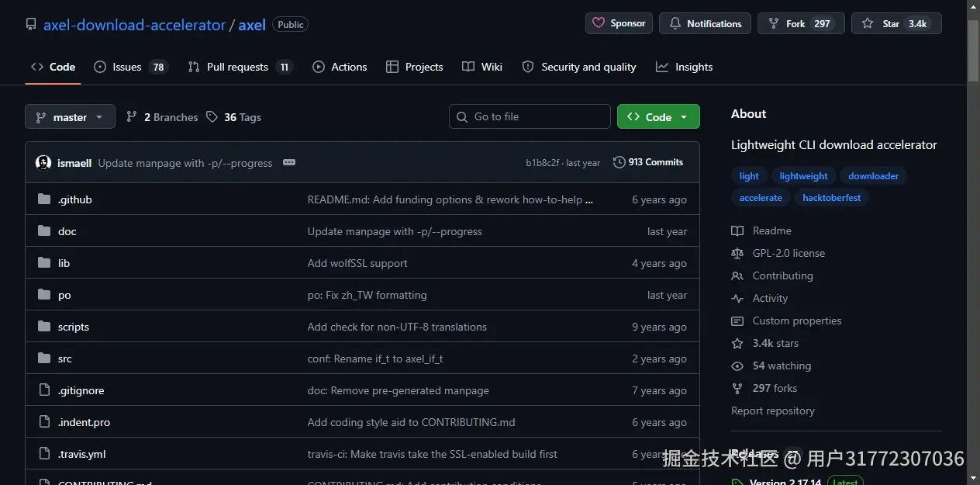Click the folder icon beside doc
980x485 pixels.
pos(44,231)
